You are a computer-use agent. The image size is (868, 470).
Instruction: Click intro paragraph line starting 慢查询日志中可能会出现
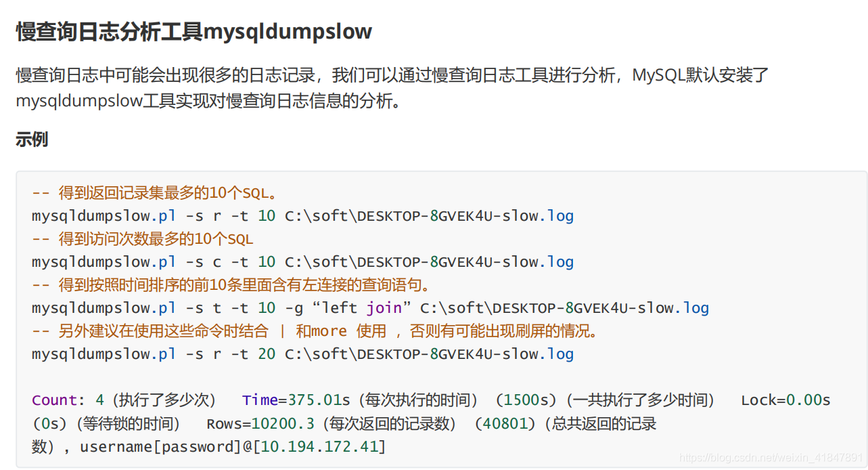[x=392, y=74]
